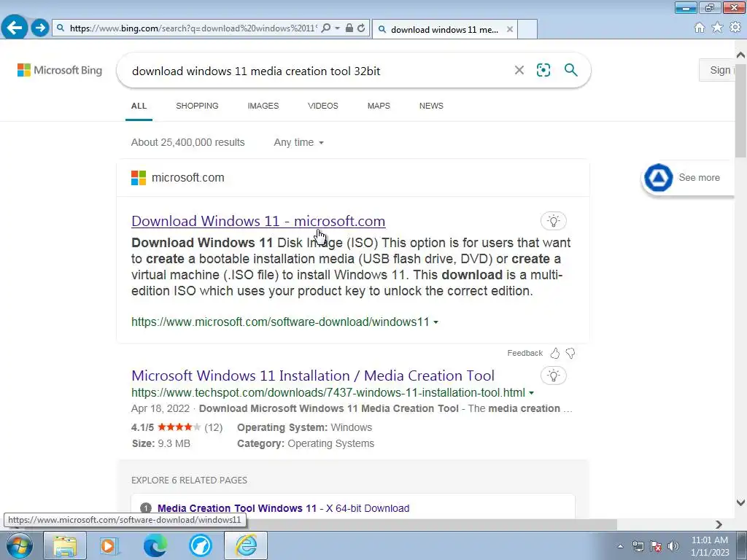The height and width of the screenshot is (560, 747).
Task: Expand arrow after techspot.com URL
Action: pos(531,393)
